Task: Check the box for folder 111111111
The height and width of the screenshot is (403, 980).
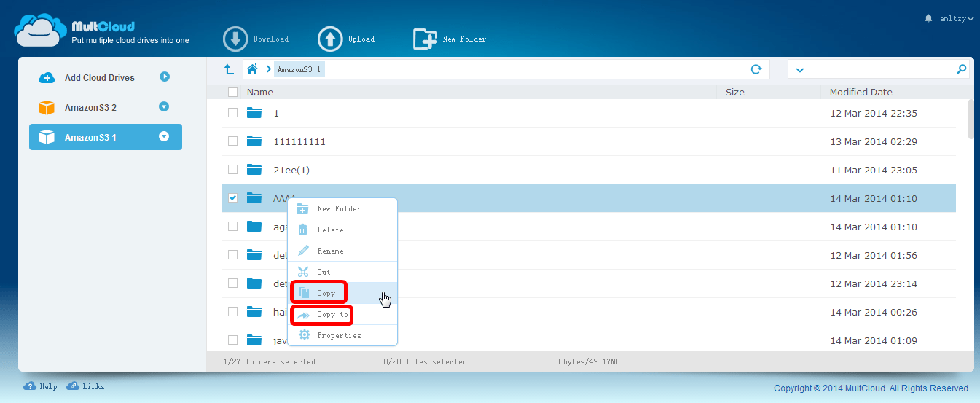Action: pos(232,141)
